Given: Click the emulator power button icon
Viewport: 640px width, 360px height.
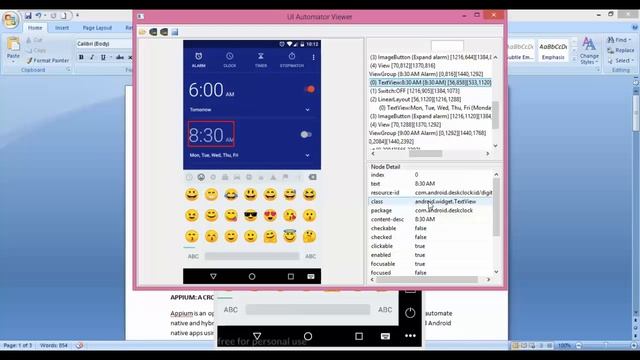Looking at the screenshot, I should 410,313.
